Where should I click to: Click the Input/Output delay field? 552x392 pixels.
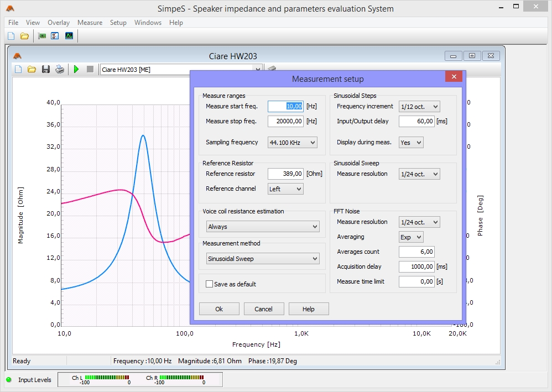(416, 121)
